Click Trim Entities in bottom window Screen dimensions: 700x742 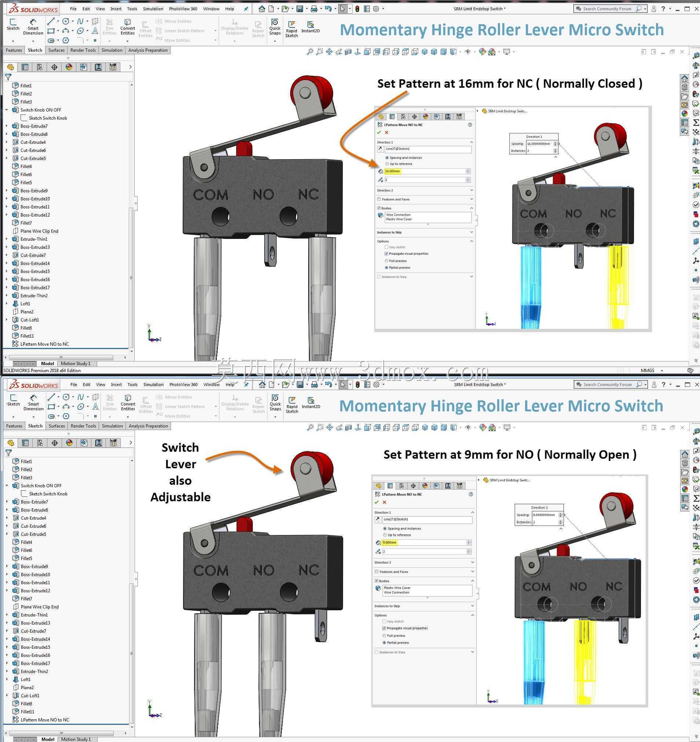(110, 402)
